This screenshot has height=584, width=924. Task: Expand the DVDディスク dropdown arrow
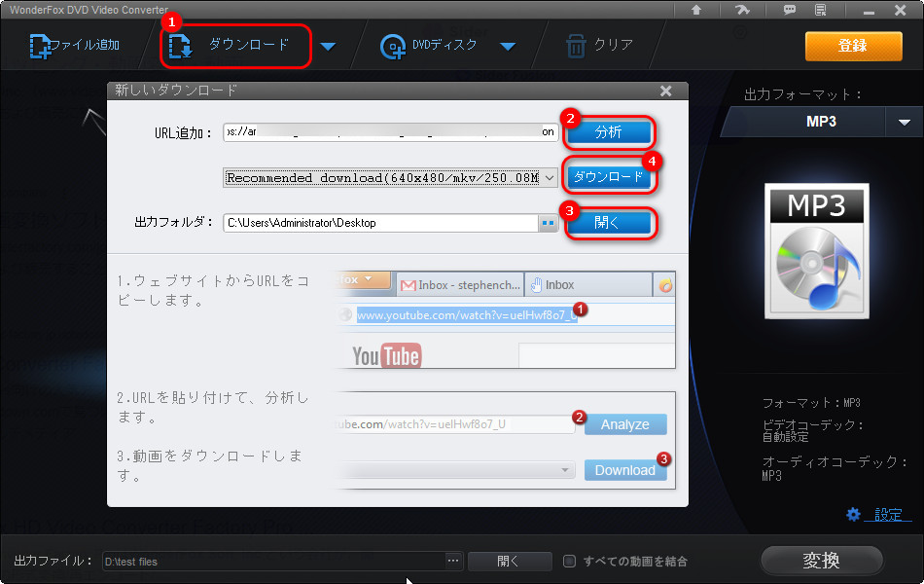pyautogui.click(x=507, y=46)
